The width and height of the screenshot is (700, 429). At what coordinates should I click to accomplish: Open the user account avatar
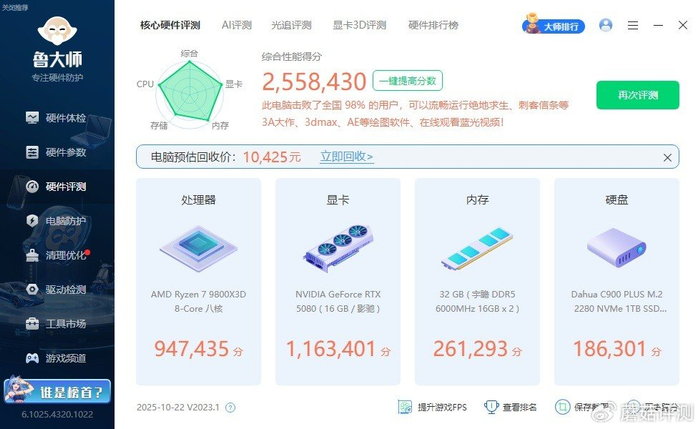pos(605,25)
